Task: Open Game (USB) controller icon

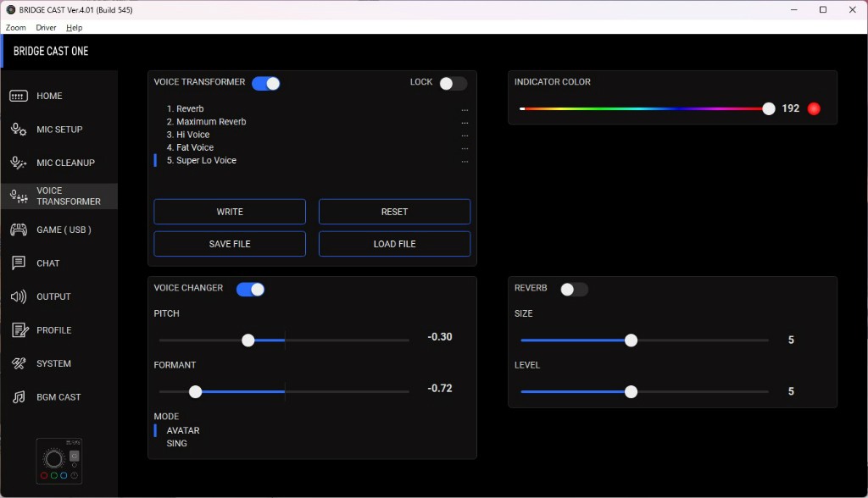Action: pos(19,230)
